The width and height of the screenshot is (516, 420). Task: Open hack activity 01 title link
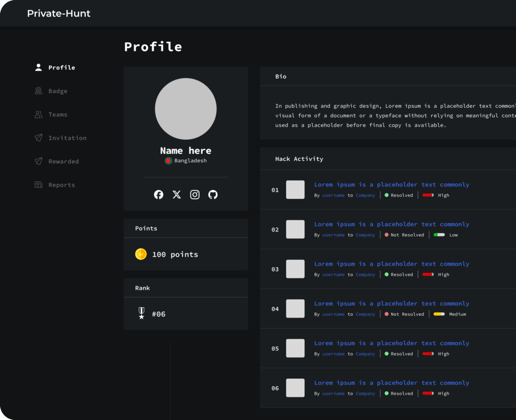click(x=392, y=184)
